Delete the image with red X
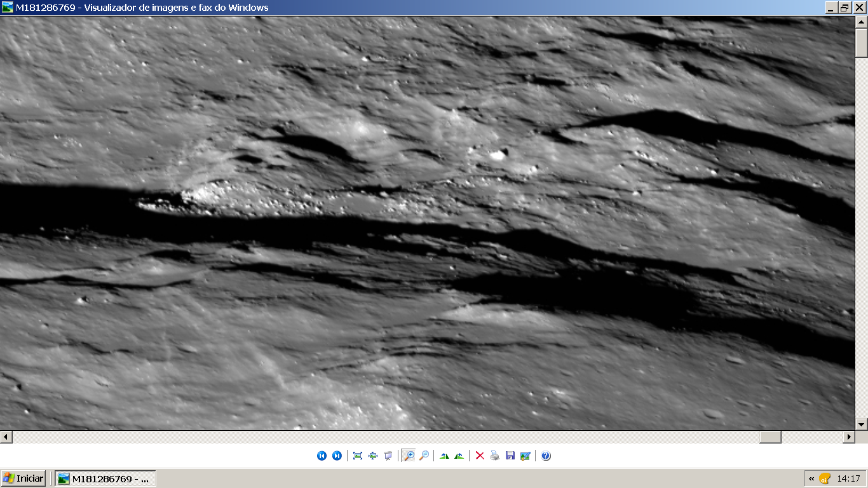The height and width of the screenshot is (488, 868). (480, 456)
